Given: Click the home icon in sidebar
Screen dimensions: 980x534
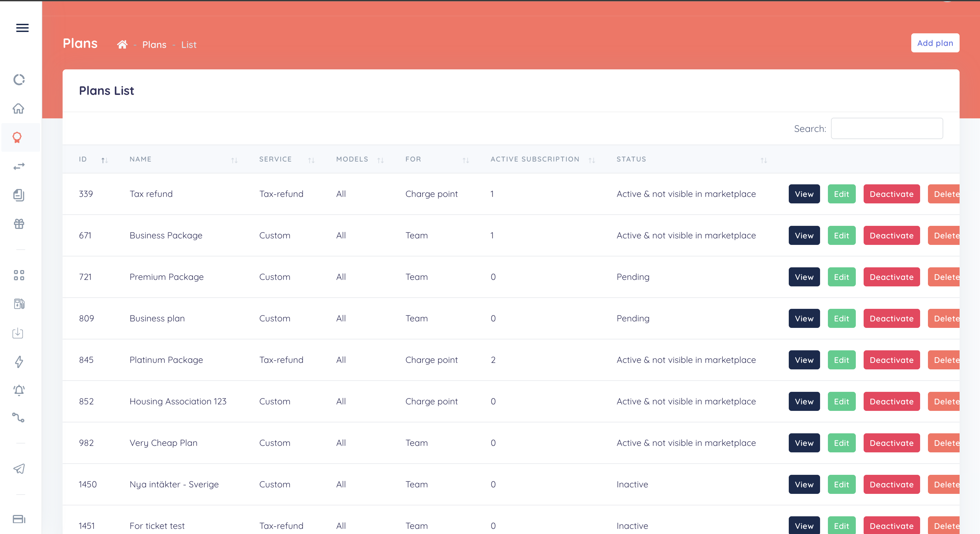Looking at the screenshot, I should [19, 109].
